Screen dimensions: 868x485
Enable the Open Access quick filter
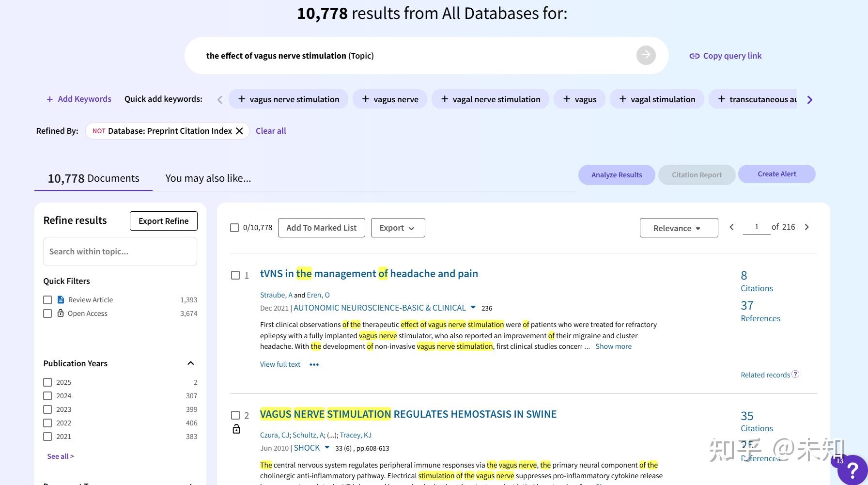47,313
